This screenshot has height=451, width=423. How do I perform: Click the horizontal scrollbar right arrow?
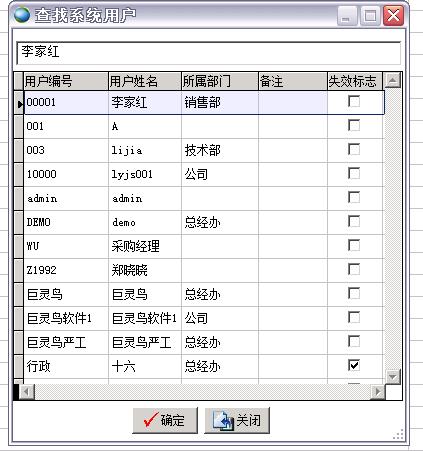coord(378,392)
